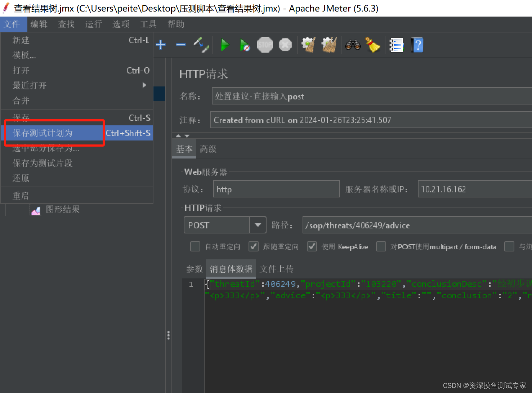Click the vertical split-pane divider handle

[168, 335]
